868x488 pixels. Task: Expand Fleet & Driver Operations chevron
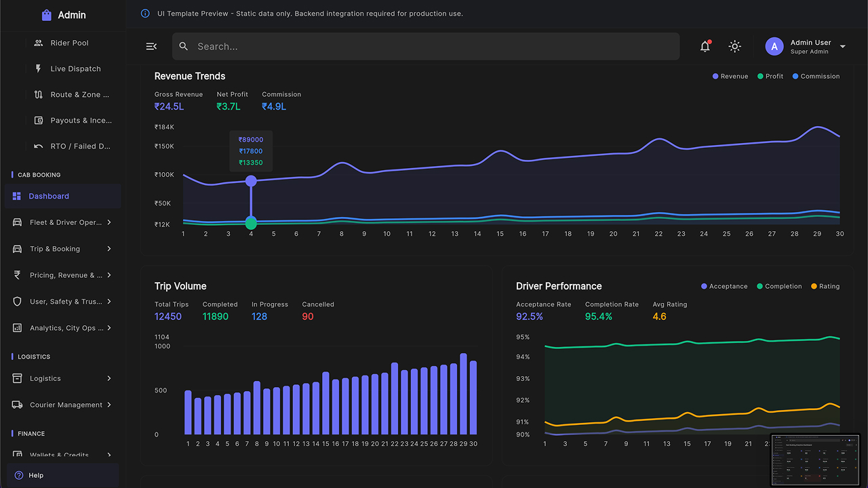tap(109, 222)
